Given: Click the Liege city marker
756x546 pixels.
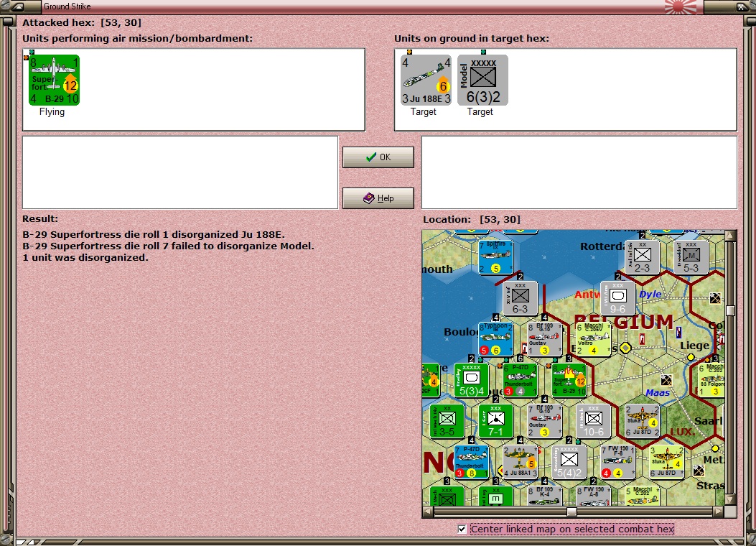Looking at the screenshot, I should 691,357.
